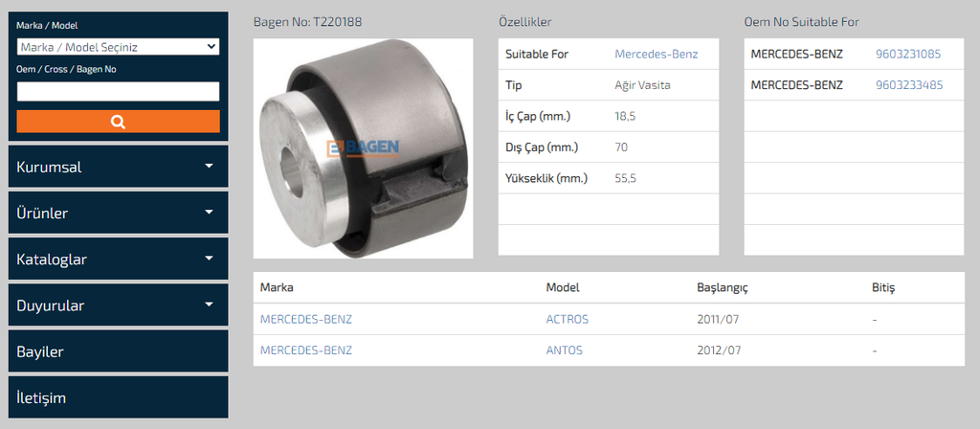Expand the Kurumsal menu arrow
The image size is (980, 429).
click(210, 166)
